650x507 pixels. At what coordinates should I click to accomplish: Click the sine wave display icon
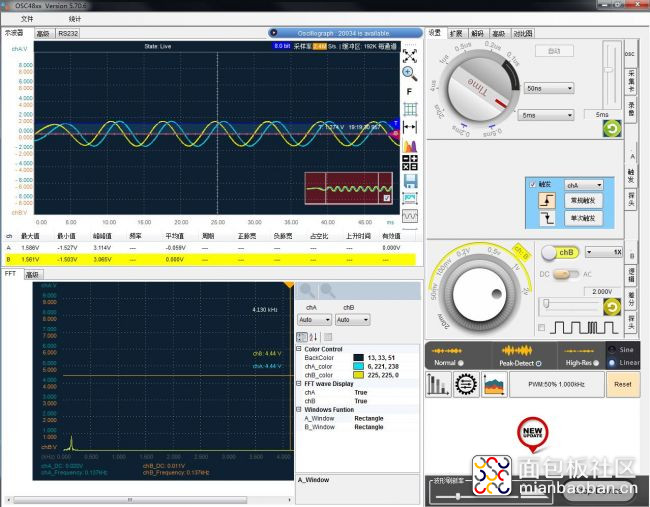point(410,216)
